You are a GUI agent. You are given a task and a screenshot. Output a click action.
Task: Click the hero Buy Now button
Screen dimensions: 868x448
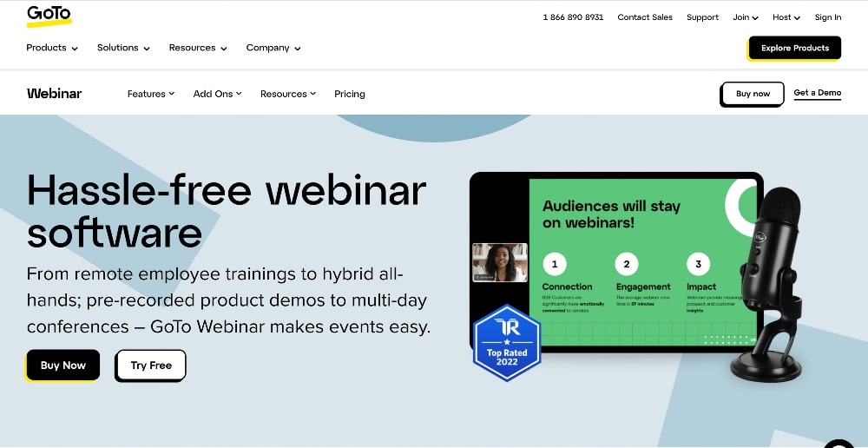63,365
